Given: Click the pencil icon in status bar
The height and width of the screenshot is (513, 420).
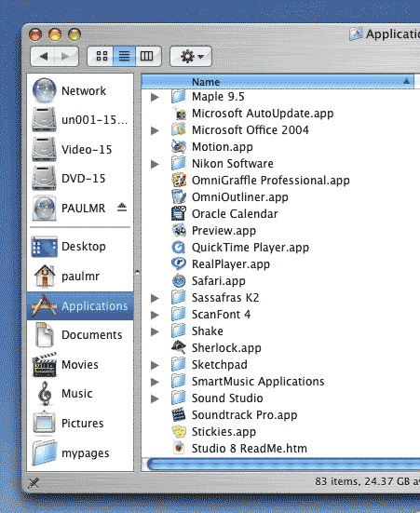Looking at the screenshot, I should pyautogui.click(x=34, y=482).
